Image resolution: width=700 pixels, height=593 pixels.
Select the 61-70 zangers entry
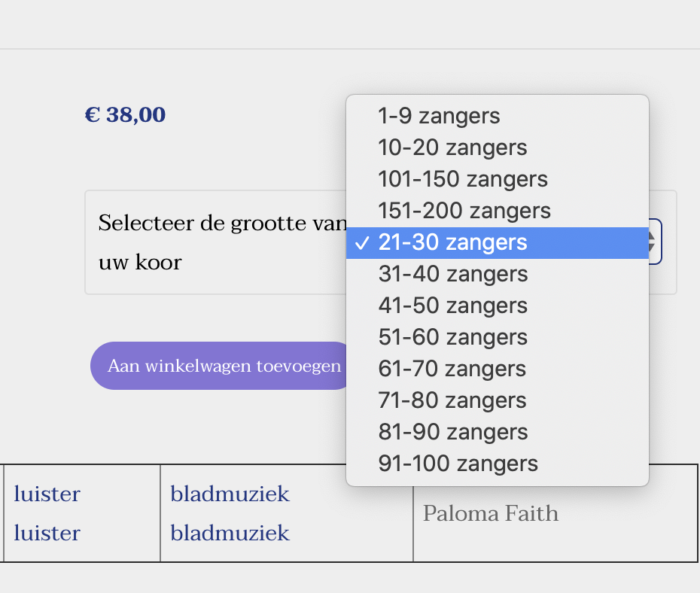coord(452,369)
